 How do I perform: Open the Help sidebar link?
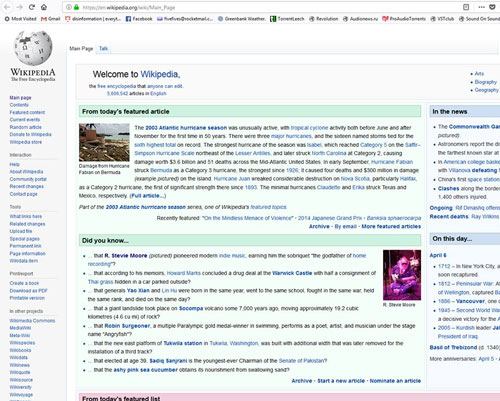15,164
